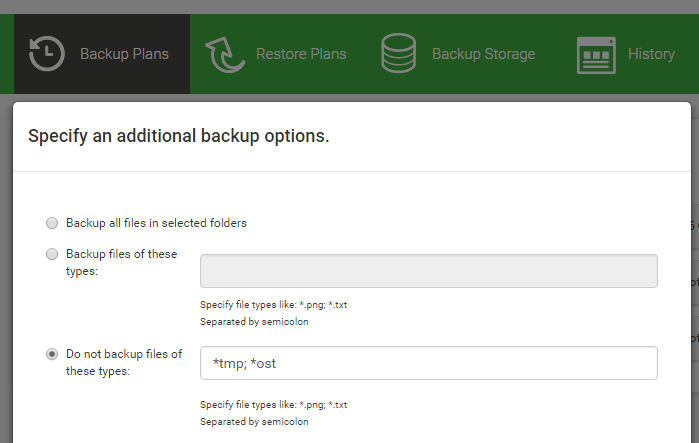Go to the Backup Storage tab label
Screen dimensions: 699x443
[x=483, y=54]
